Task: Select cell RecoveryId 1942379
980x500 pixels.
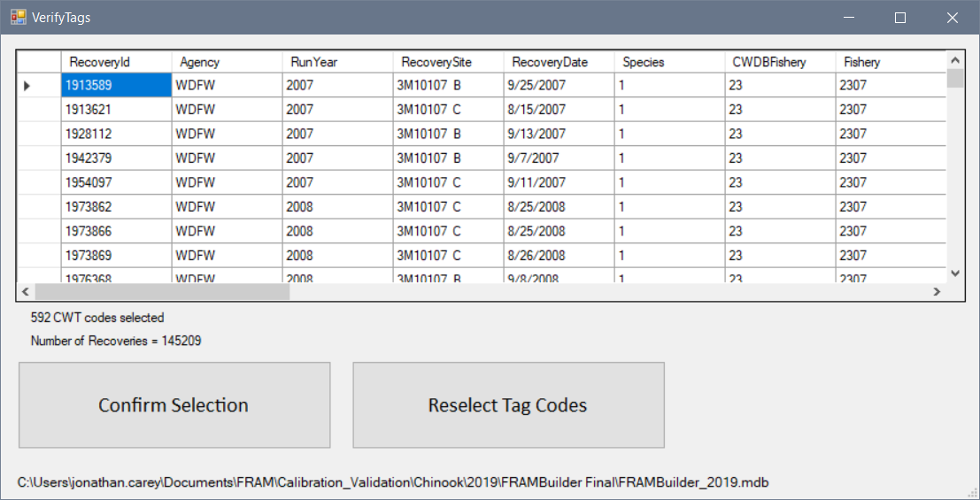Action: coord(116,158)
